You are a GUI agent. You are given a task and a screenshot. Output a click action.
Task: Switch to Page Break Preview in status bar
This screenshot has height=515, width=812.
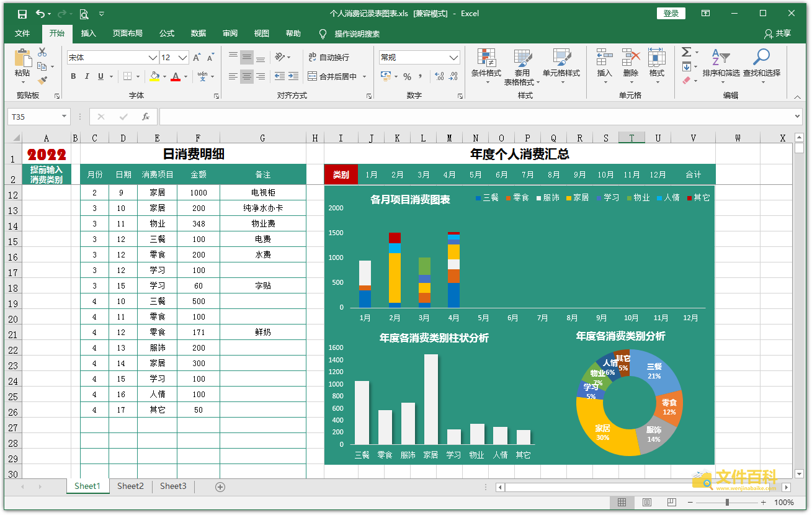click(x=672, y=503)
